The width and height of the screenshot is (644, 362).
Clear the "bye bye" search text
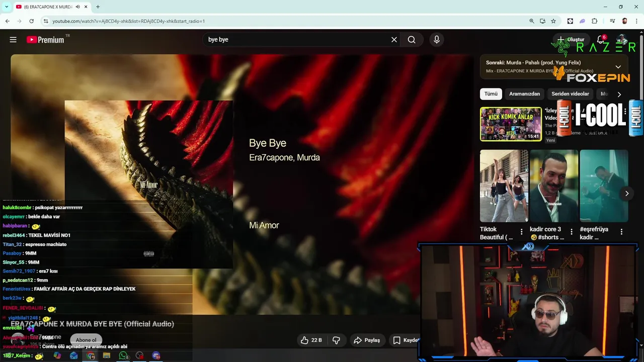[394, 40]
